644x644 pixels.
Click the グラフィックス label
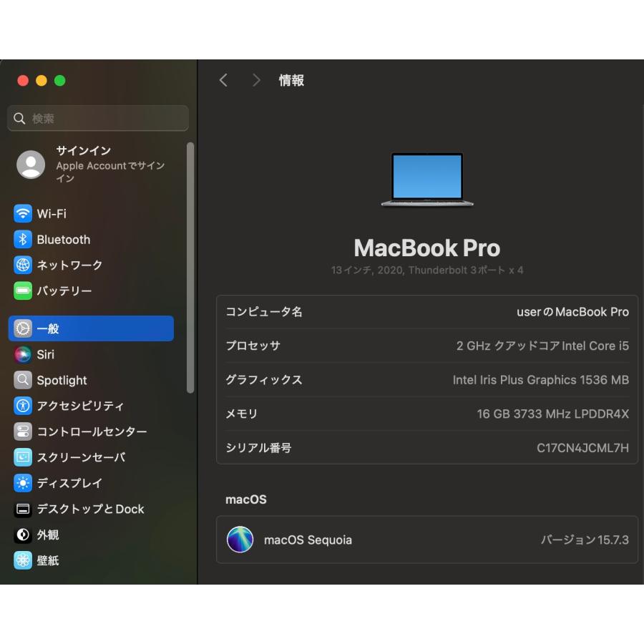click(x=264, y=381)
